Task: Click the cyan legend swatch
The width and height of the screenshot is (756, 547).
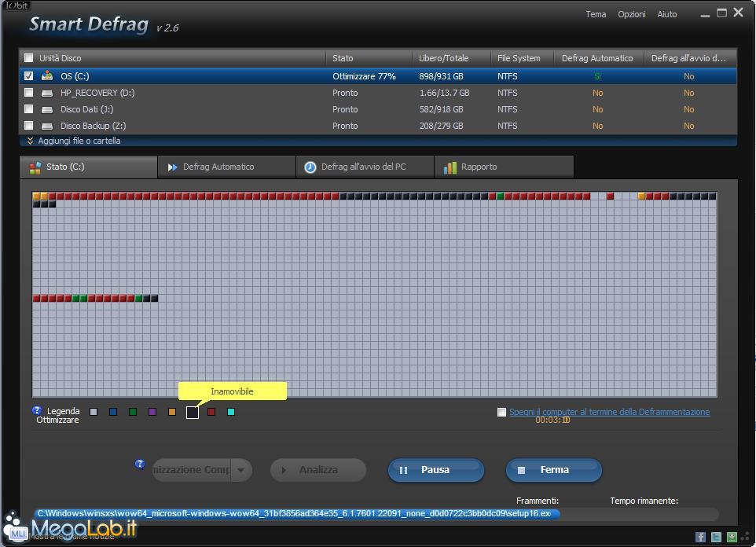Action: [x=231, y=412]
